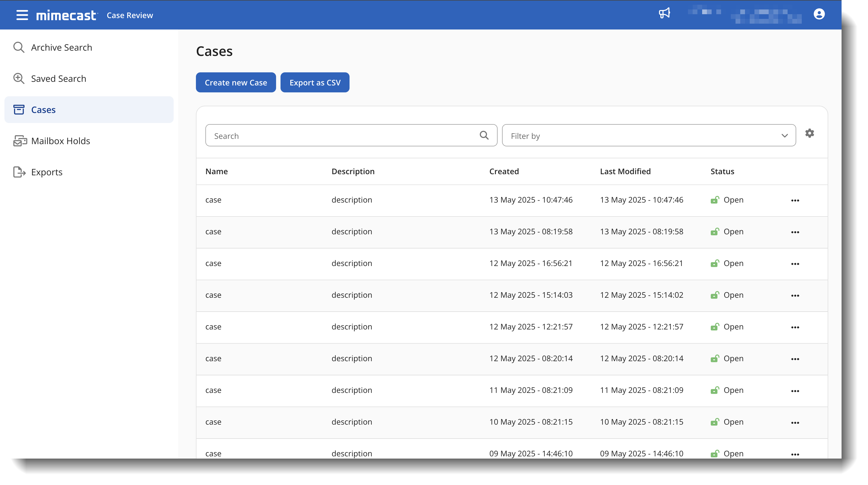
Task: Open three-dot menu for 12 May 16:56:21 case
Action: click(795, 264)
